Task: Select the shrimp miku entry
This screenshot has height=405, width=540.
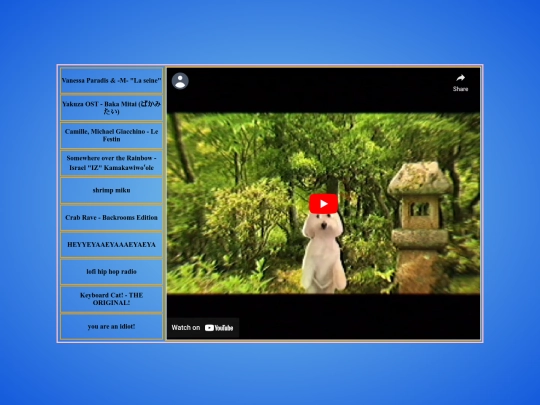Action: [x=112, y=190]
